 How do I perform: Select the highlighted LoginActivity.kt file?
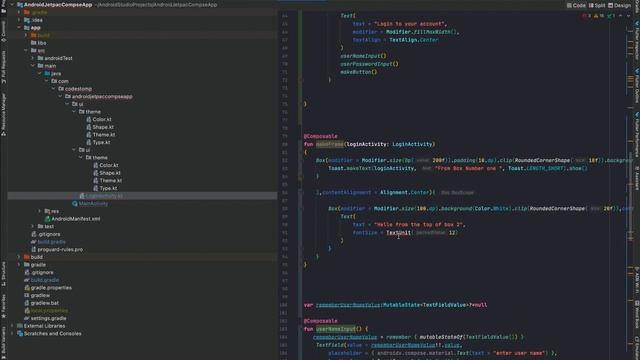click(x=142, y=196)
